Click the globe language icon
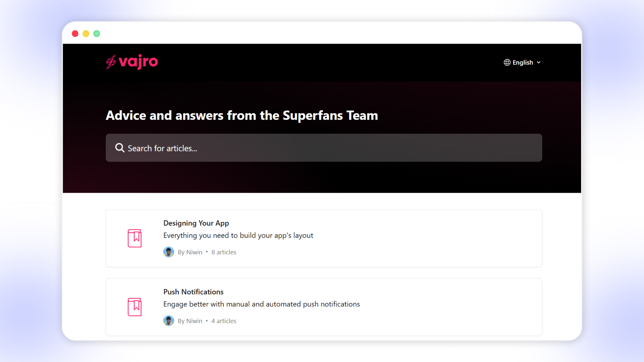 [x=507, y=63]
